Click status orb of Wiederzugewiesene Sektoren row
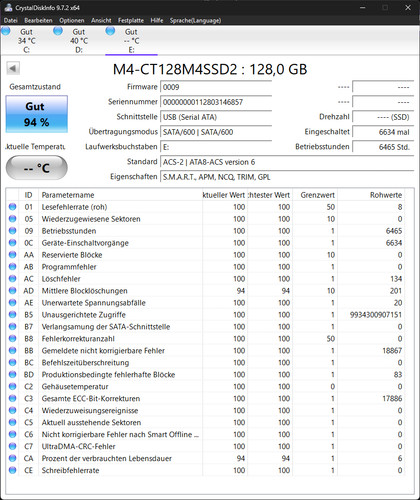 point(13,219)
